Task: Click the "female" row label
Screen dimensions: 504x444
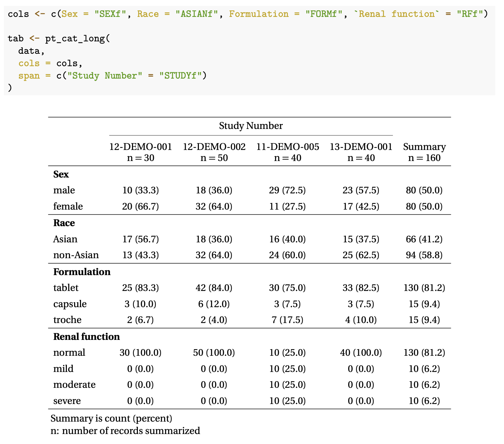Action: [68, 206]
